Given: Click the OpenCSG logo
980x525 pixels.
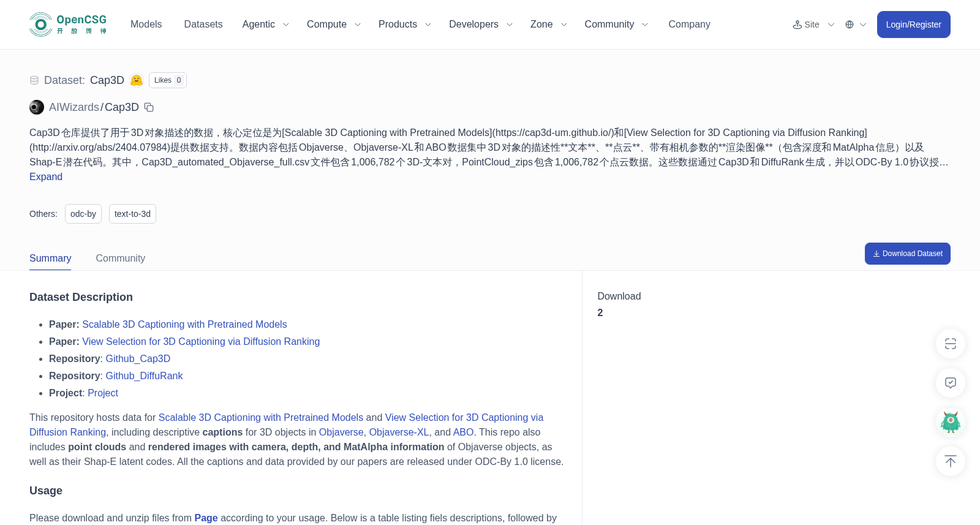Looking at the screenshot, I should click(x=68, y=25).
